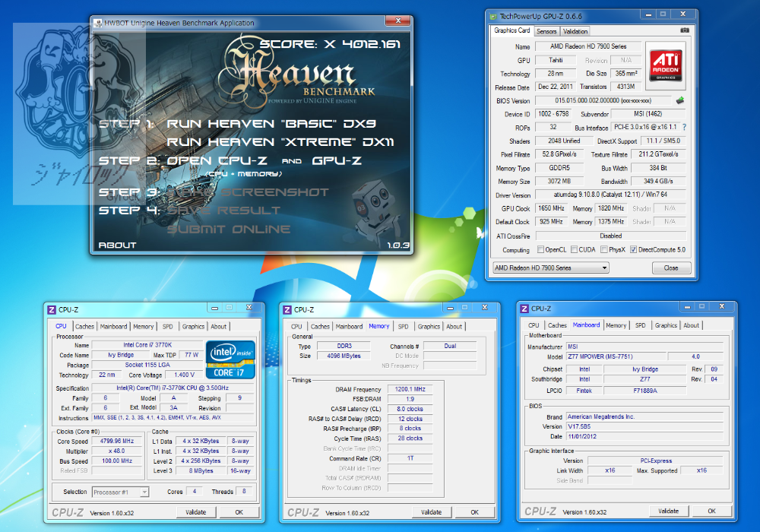
Task: Open Caches tab in the first CPU-Z window
Action: [x=85, y=327]
